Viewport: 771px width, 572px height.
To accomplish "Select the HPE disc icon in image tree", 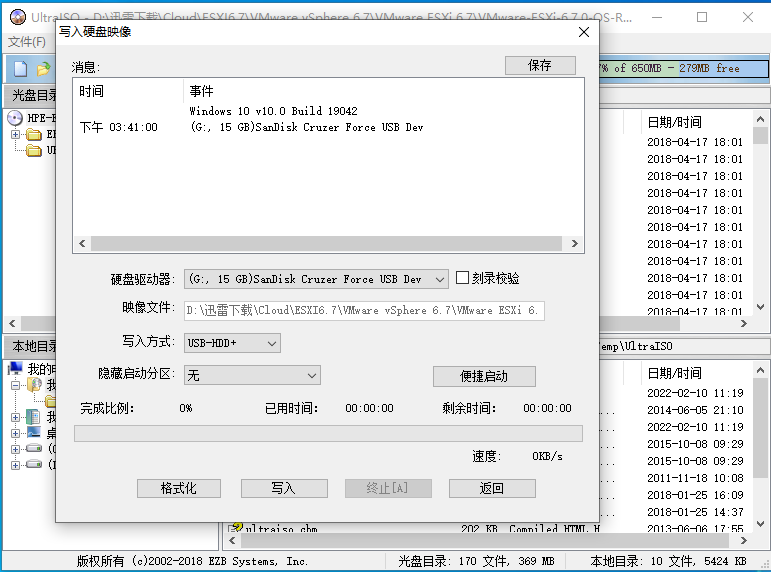I will (15, 118).
